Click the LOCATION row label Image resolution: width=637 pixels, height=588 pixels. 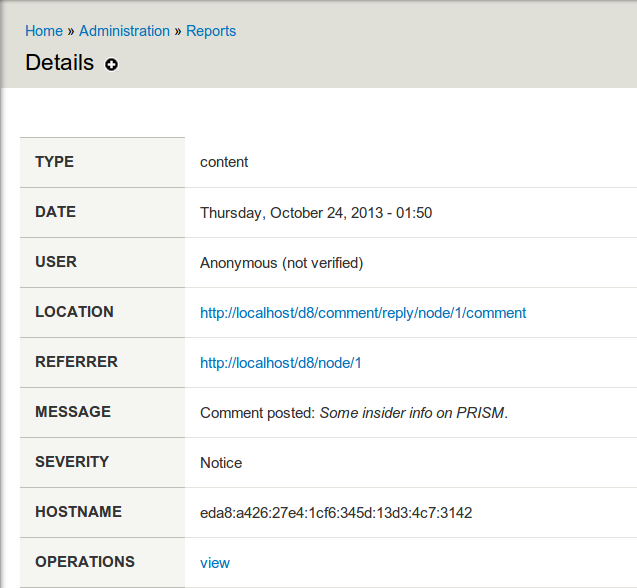pos(74,312)
